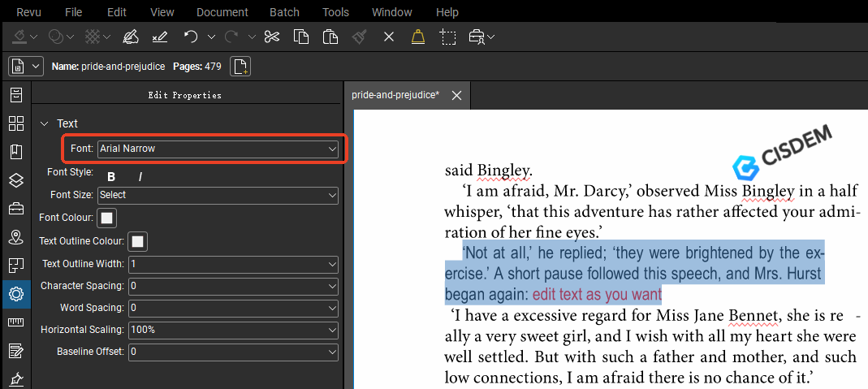Expand the toolbox dropdown arrow
The width and height of the screenshot is (868, 389).
click(491, 37)
